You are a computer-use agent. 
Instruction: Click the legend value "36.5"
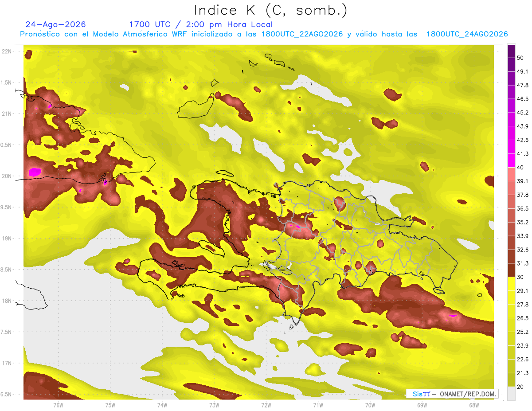(522, 208)
